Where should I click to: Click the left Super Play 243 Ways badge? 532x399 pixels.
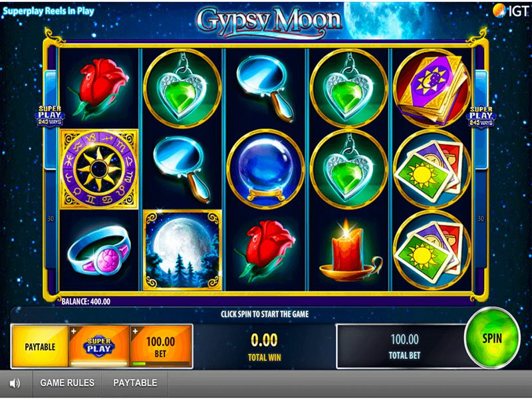50,116
